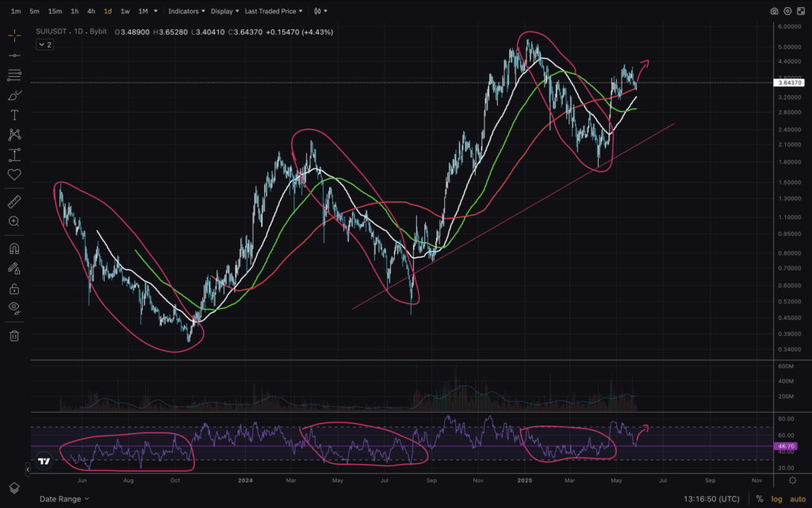Open the Date Range selector
The height and width of the screenshot is (508, 812).
64,498
